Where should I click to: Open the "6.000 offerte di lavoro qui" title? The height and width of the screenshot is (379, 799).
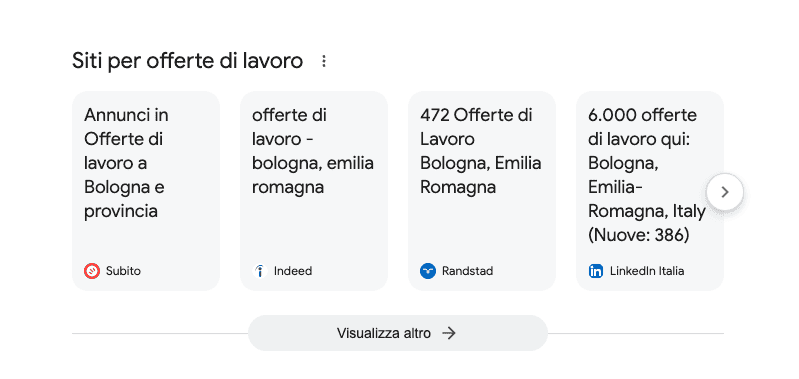647,175
